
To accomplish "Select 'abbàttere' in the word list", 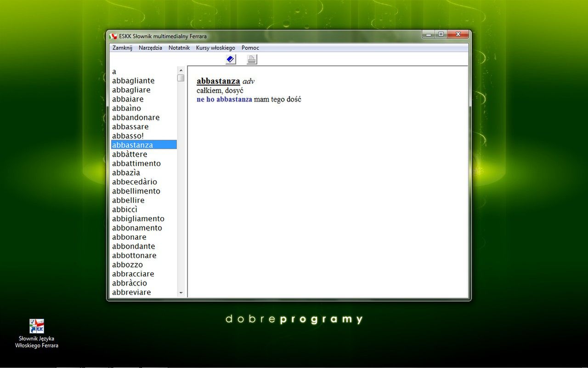I will tap(144, 154).
